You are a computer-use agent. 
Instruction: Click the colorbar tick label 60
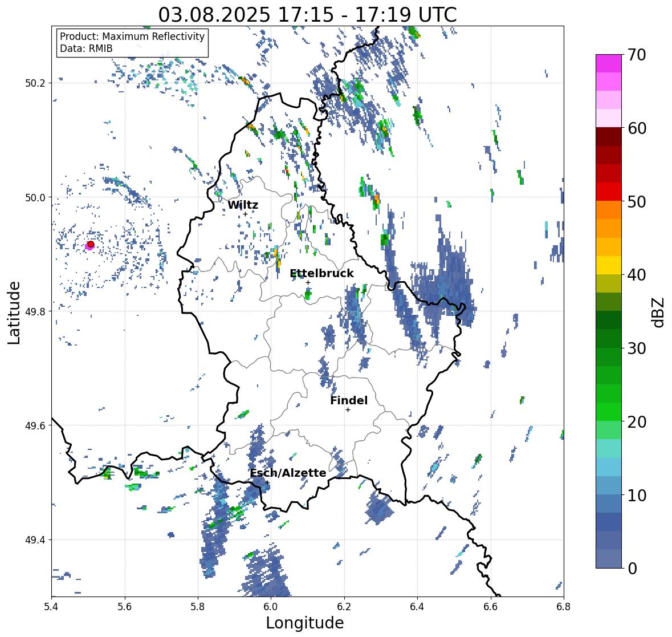[637, 128]
